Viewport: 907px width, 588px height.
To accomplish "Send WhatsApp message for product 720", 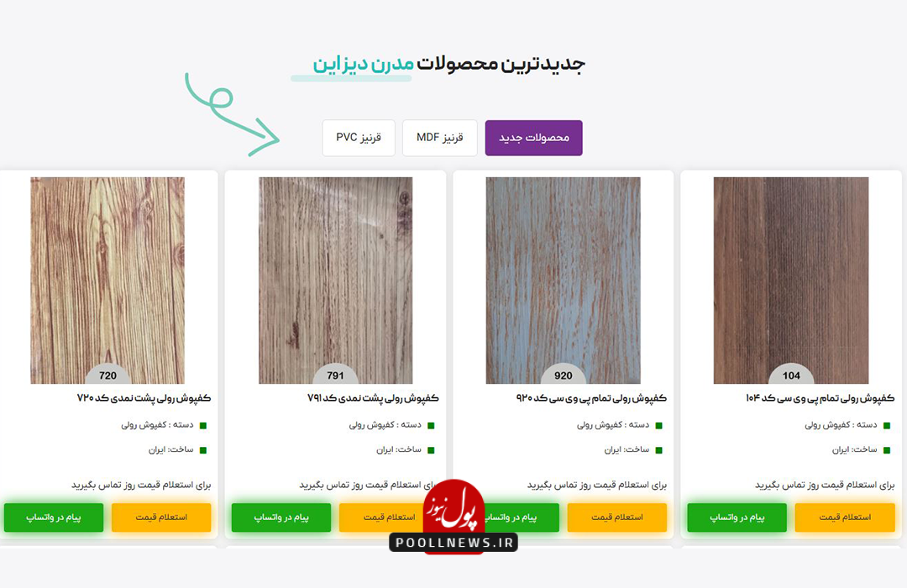I will (x=54, y=517).
